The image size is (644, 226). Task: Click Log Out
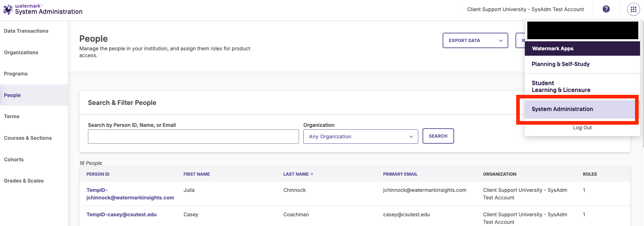click(582, 128)
